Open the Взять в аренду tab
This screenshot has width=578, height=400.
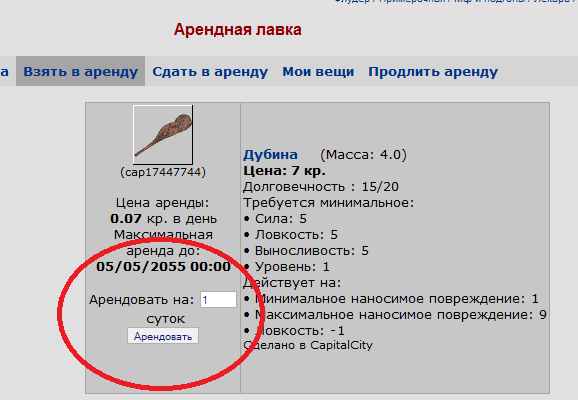(x=80, y=72)
